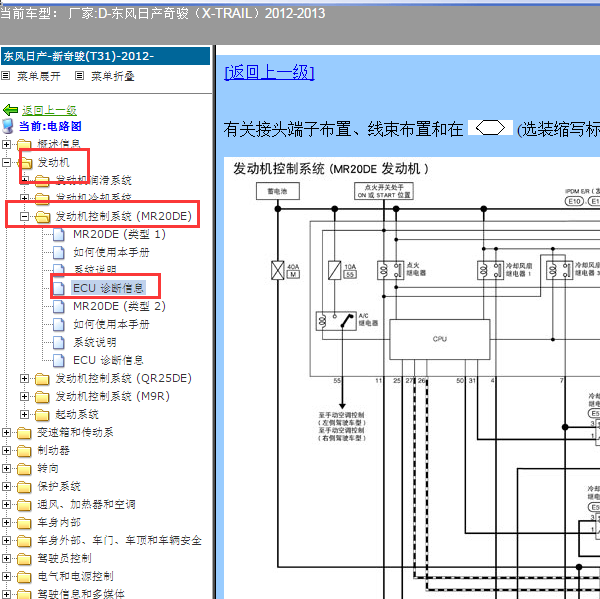Click the 电气和电源控制 folder icon

[24, 577]
